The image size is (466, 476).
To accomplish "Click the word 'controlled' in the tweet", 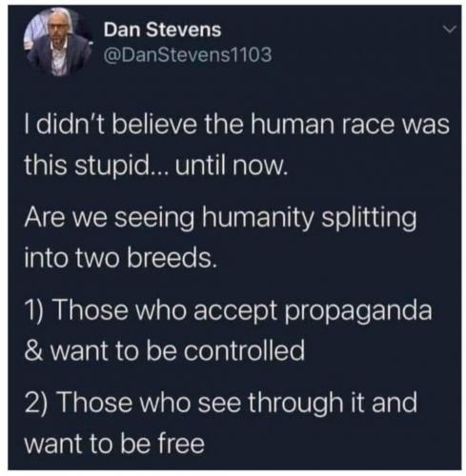I will click(x=245, y=350).
